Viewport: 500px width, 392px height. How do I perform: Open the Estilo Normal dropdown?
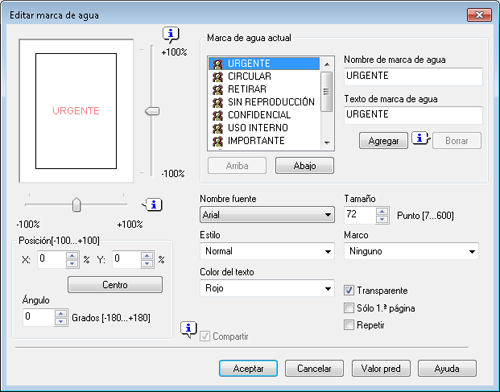click(x=267, y=251)
